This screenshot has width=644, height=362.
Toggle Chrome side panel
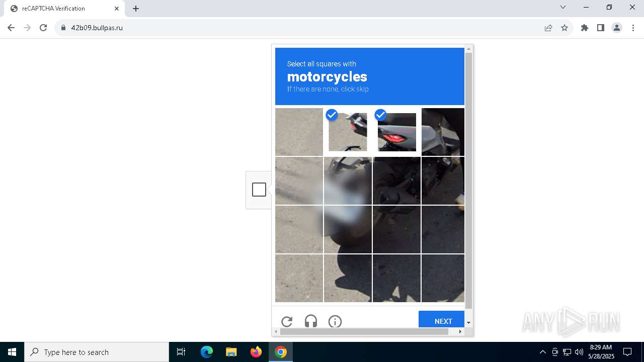(x=601, y=28)
